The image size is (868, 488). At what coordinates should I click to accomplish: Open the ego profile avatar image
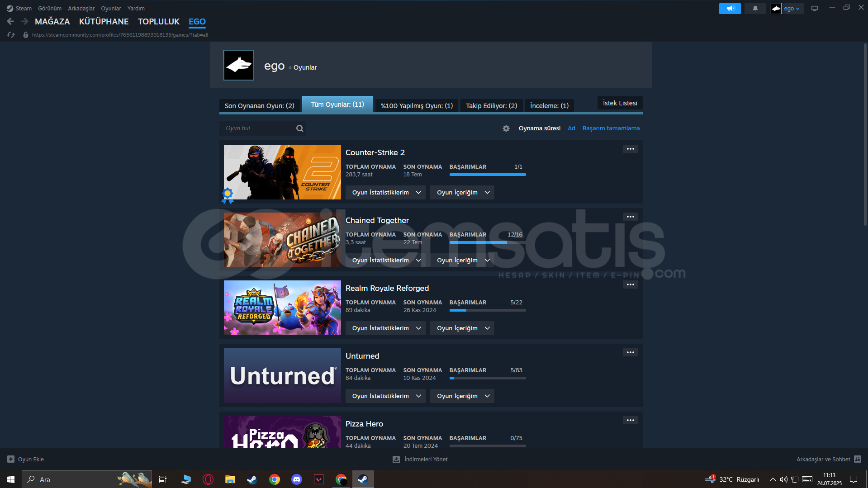pos(239,65)
